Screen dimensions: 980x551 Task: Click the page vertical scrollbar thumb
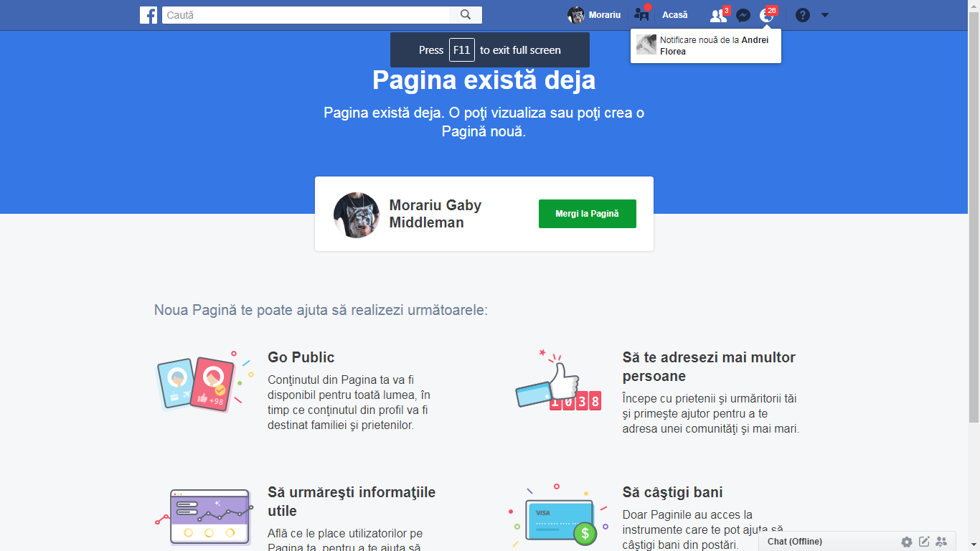click(974, 217)
